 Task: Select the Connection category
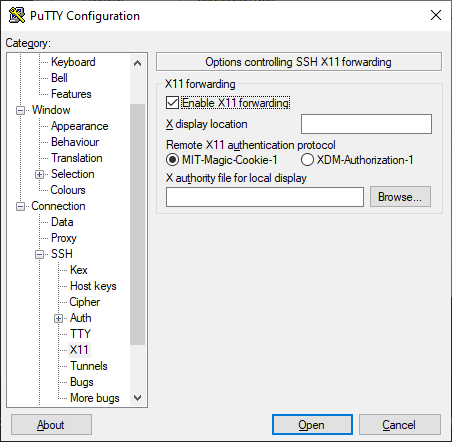click(x=58, y=206)
